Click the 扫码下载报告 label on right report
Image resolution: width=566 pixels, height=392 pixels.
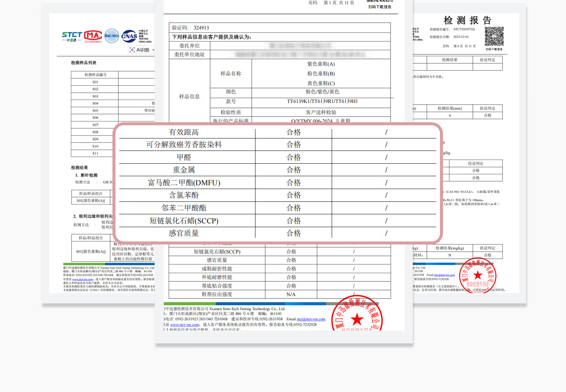[x=494, y=49]
